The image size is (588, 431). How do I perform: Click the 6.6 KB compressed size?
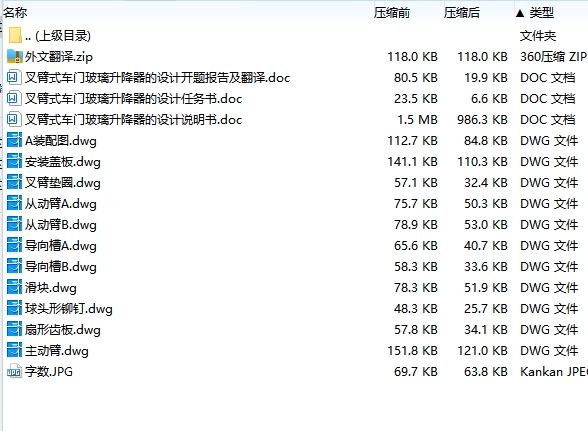point(489,98)
